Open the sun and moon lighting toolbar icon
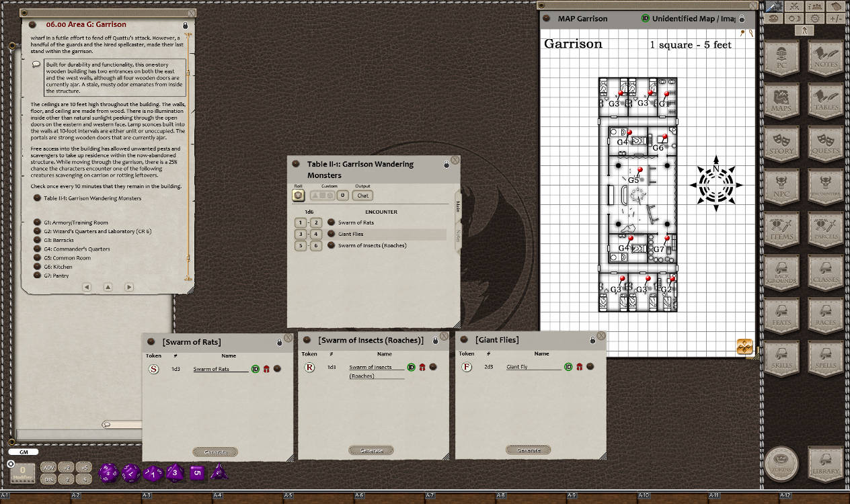This screenshot has width=850, height=504. pyautogui.click(x=794, y=18)
